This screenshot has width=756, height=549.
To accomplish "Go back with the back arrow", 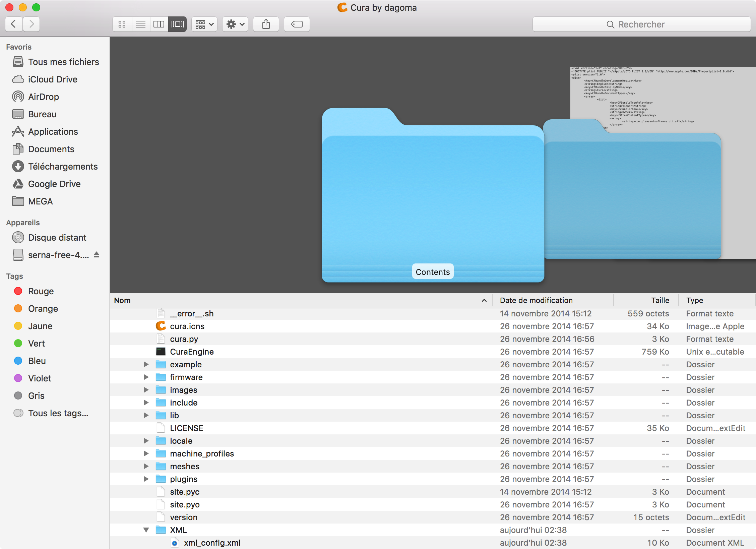I will pos(14,24).
